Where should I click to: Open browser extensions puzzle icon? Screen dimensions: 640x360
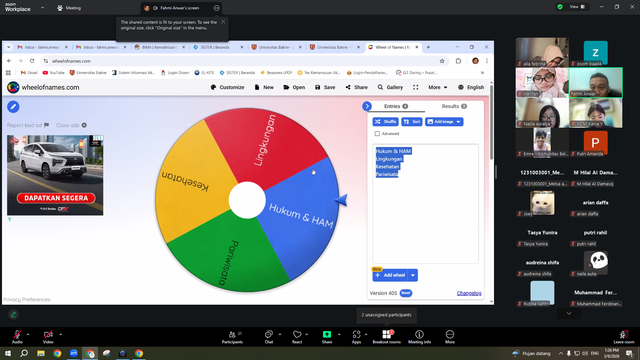(x=458, y=61)
